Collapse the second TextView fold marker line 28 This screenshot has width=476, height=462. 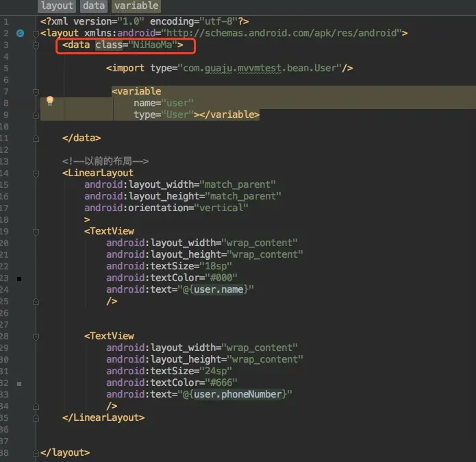tap(36, 337)
